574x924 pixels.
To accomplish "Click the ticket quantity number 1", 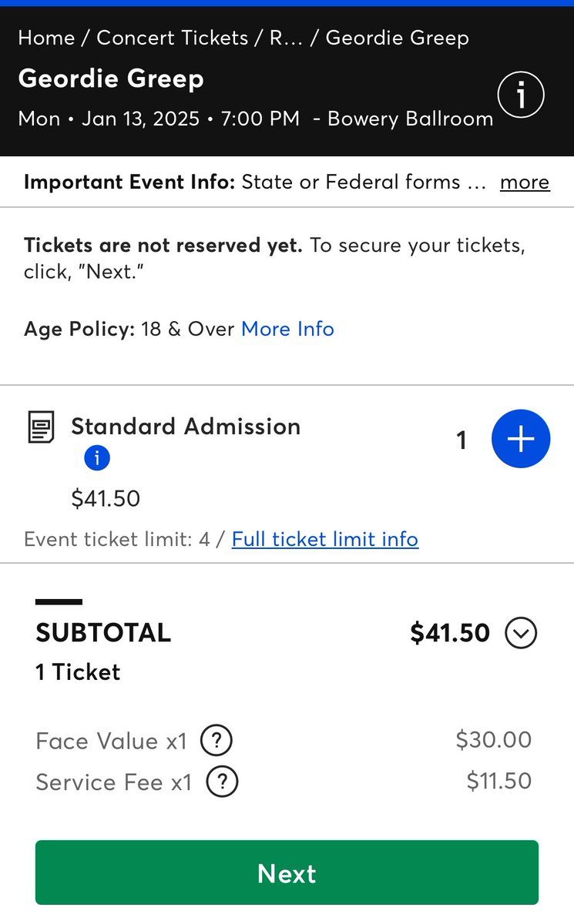I will click(462, 440).
